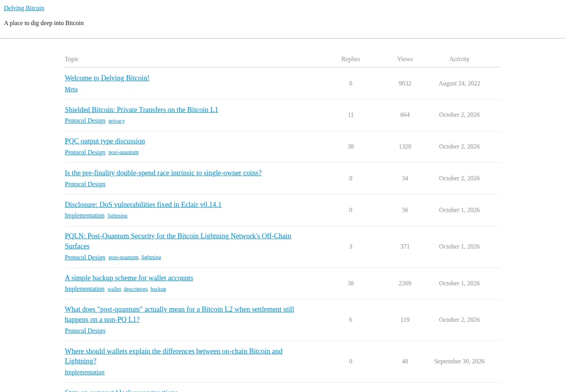This screenshot has width=565, height=392.
Task: Click the Topic column header
Action: (72, 59)
